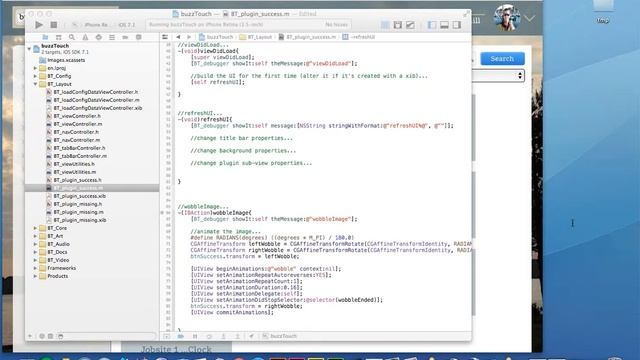Image resolution: width=640 pixels, height=360 pixels.
Task: Click the Search button in browser window
Action: pos(502,58)
